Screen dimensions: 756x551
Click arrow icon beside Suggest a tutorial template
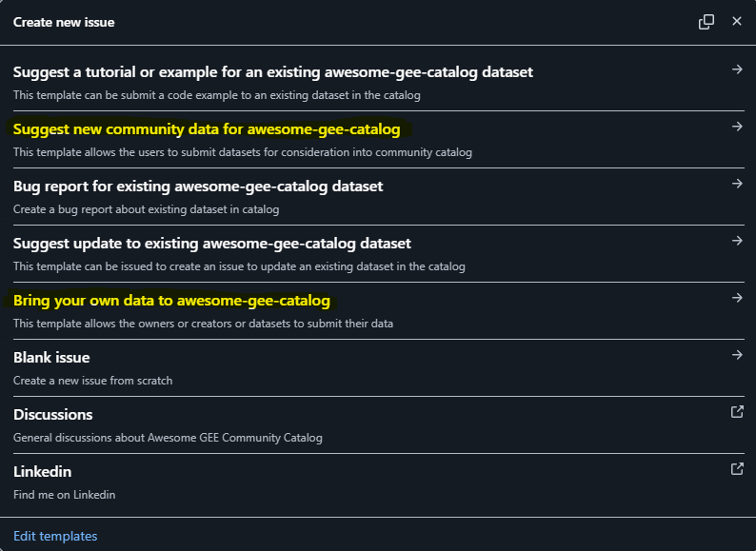[737, 69]
